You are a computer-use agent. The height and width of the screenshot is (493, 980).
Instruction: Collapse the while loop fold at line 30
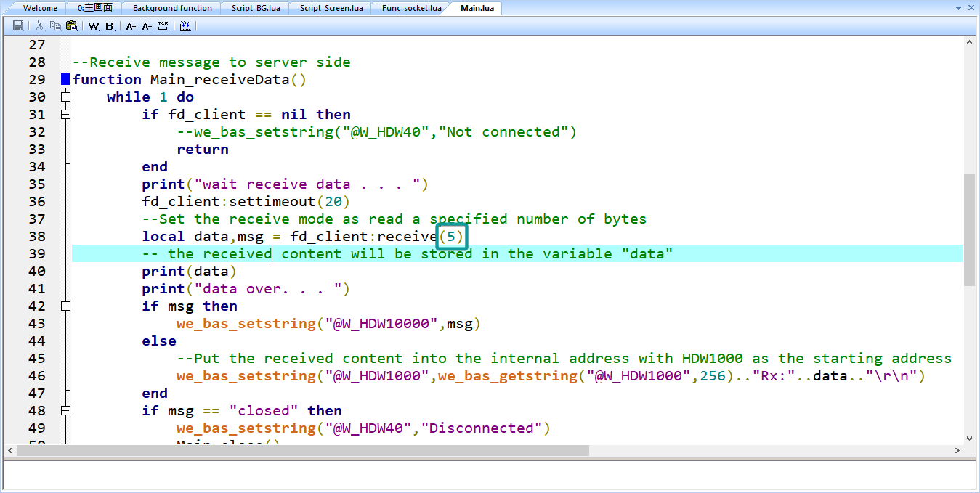[x=65, y=97]
